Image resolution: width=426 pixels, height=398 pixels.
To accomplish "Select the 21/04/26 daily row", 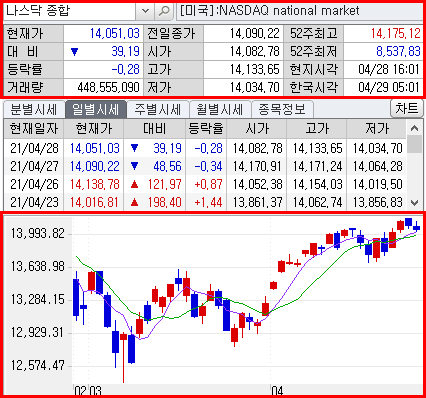I will [205, 184].
